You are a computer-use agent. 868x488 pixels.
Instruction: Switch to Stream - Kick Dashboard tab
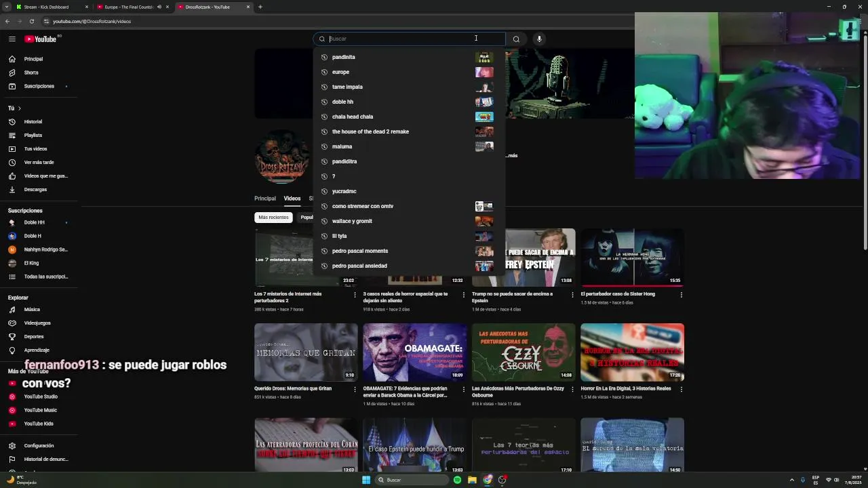coord(51,7)
